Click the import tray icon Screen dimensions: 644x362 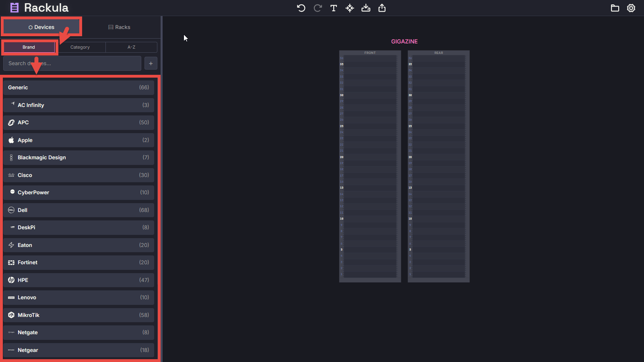tap(366, 8)
